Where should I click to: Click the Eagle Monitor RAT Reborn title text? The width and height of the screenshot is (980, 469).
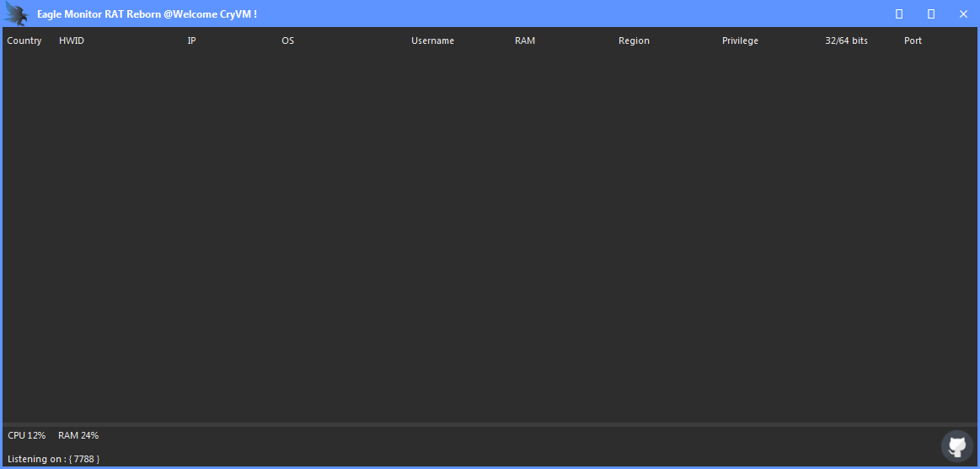click(x=147, y=14)
